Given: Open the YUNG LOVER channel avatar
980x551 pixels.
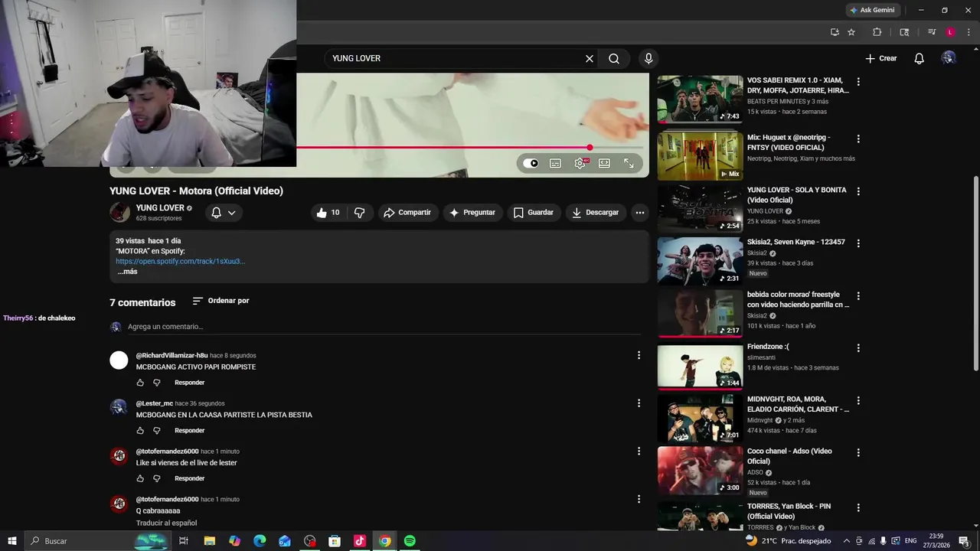Looking at the screenshot, I should [x=119, y=213].
